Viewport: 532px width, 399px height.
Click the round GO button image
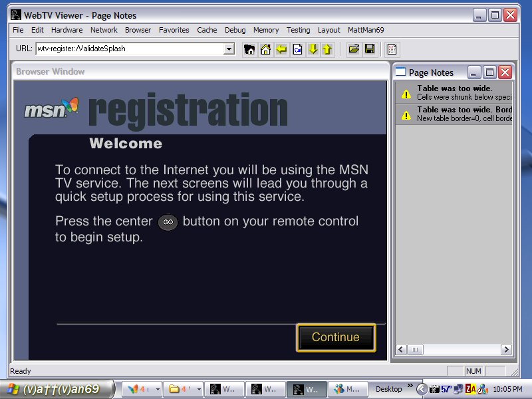(168, 222)
